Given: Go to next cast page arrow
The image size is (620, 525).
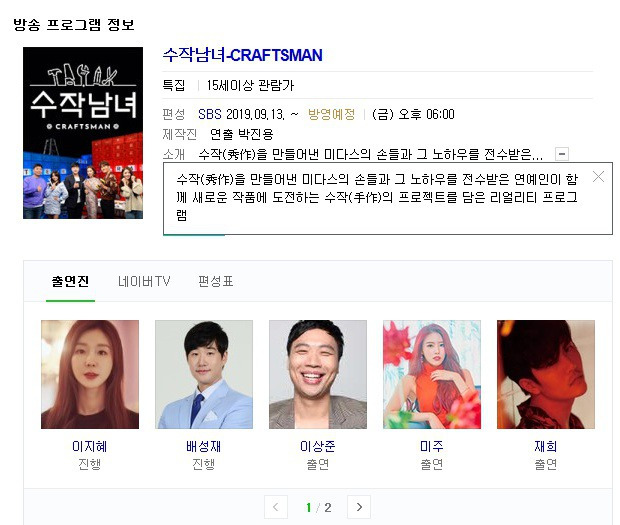Looking at the screenshot, I should click(359, 507).
